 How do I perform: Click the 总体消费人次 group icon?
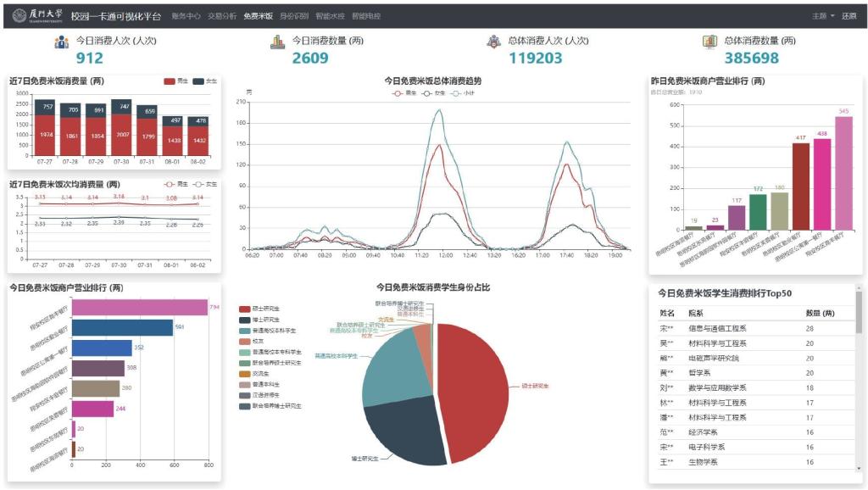click(493, 42)
